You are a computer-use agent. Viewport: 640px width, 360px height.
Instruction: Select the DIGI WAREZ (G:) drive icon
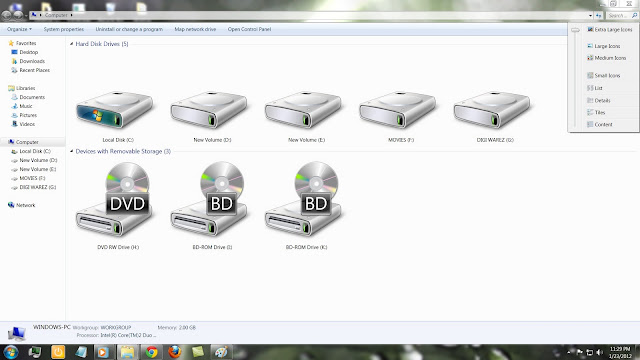pyautogui.click(x=492, y=109)
